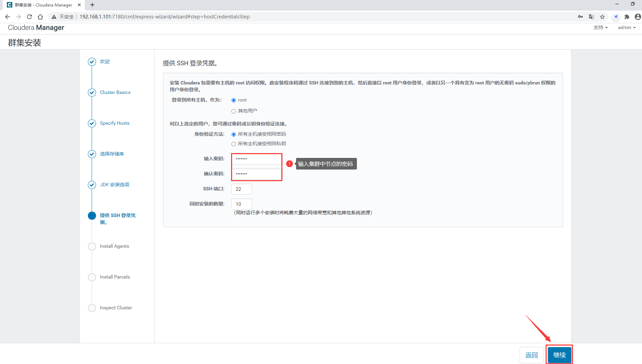Go to the JDK 安装选项 step
The width and height of the screenshot is (642, 364).
click(115, 185)
